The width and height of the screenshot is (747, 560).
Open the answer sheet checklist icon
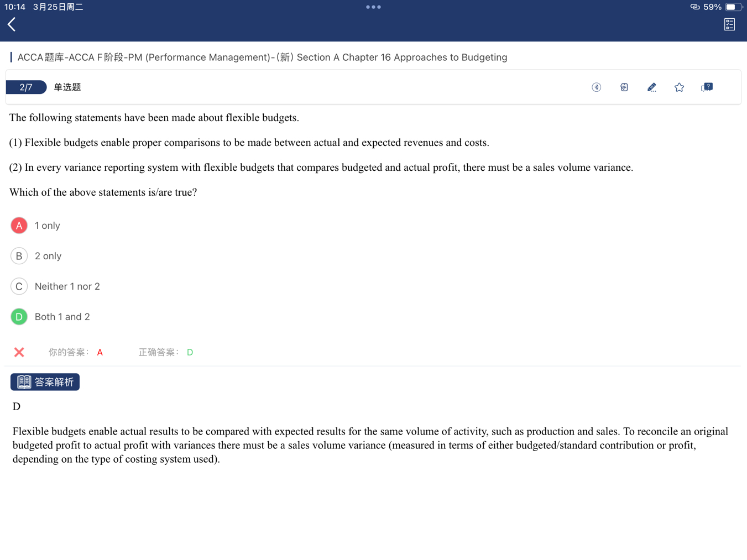click(x=729, y=24)
